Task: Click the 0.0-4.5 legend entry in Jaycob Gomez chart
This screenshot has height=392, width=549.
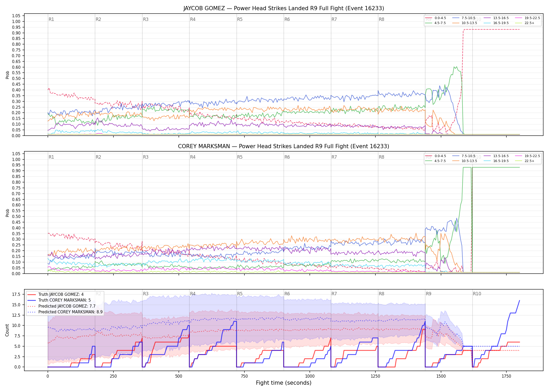Action: point(436,18)
